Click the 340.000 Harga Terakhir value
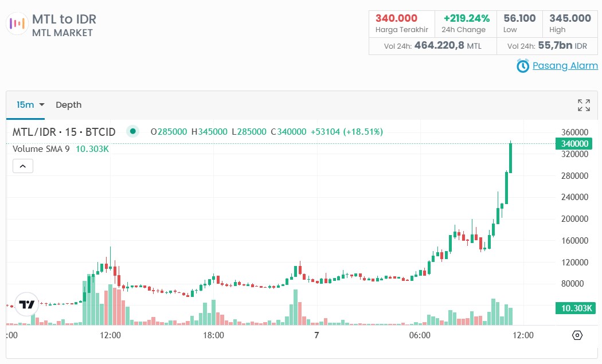 pos(396,18)
